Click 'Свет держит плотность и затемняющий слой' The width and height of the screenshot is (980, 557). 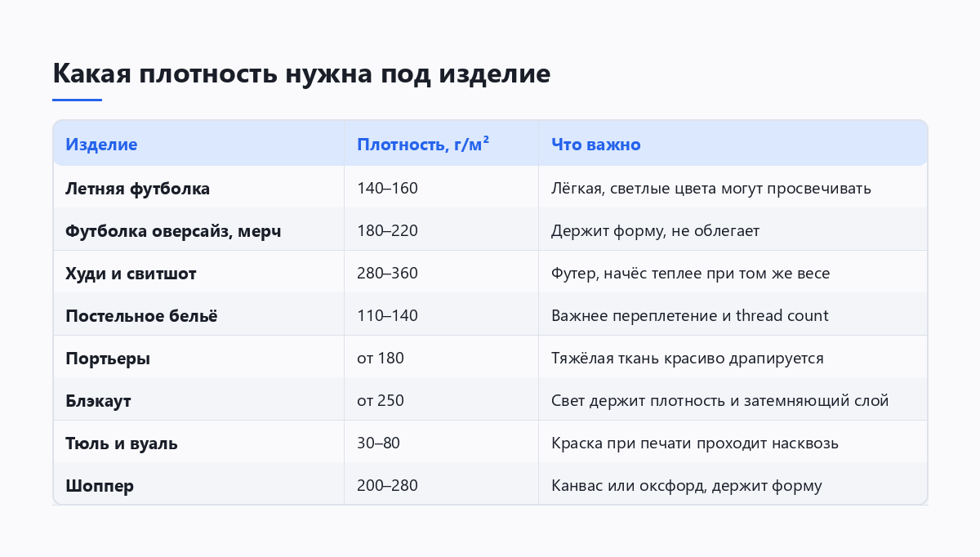tap(720, 401)
